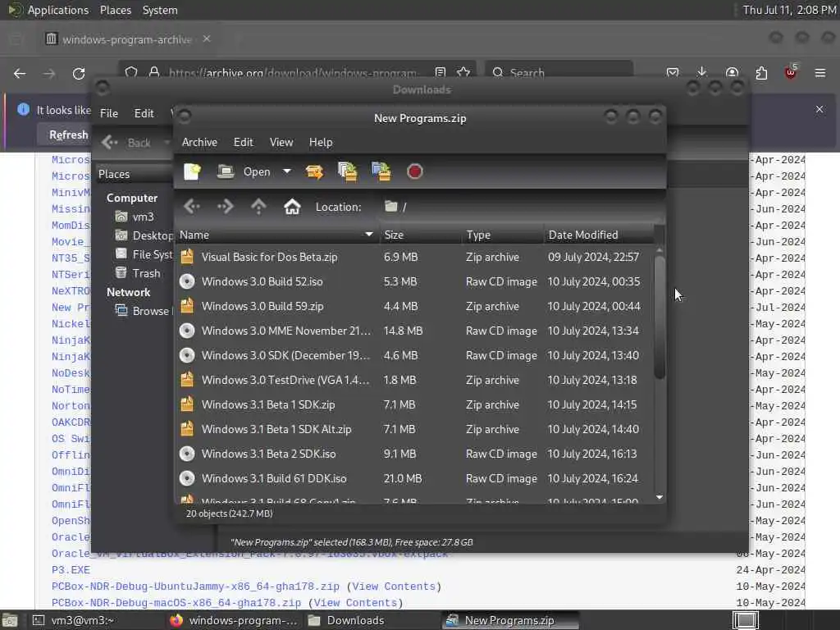Click the Add folder to archive icon
The height and width of the screenshot is (630, 840).
click(381, 172)
